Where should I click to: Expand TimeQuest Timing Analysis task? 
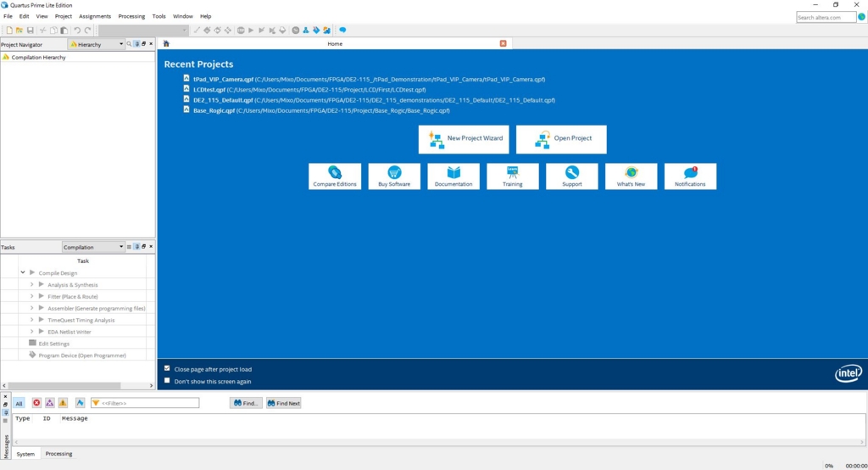31,320
